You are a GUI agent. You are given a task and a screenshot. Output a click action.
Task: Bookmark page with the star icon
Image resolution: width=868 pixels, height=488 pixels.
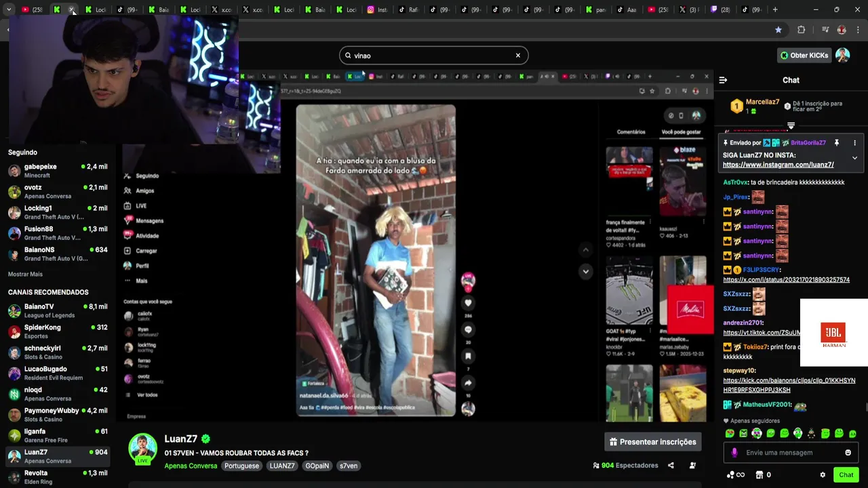pos(778,30)
